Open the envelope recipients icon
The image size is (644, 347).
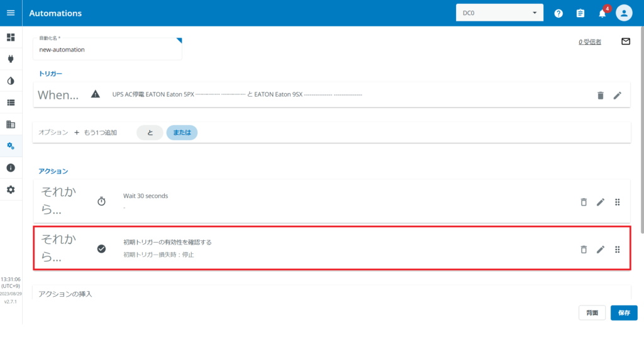click(625, 41)
